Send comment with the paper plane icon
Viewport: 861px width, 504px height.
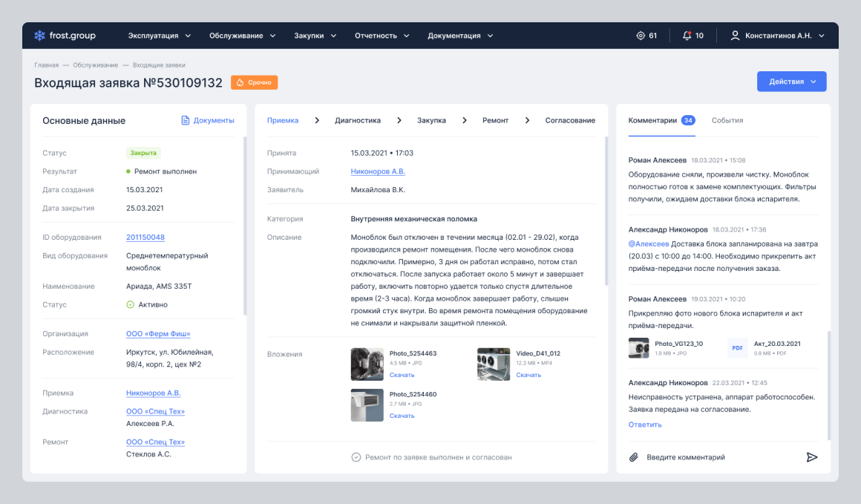(x=812, y=457)
